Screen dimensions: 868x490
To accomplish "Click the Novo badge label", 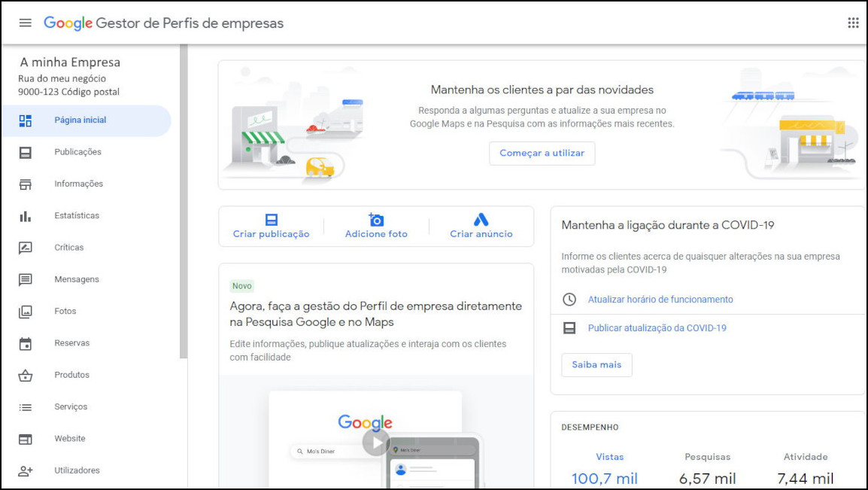I will pos(242,286).
